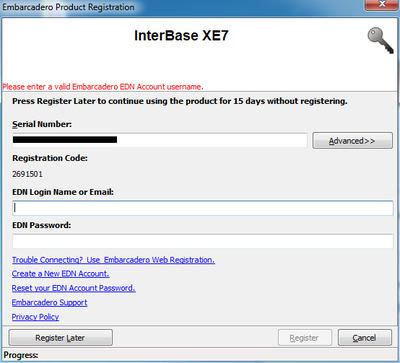The height and width of the screenshot is (363, 400).
Task: Expand options with the Advanced>> button
Action: click(x=352, y=141)
